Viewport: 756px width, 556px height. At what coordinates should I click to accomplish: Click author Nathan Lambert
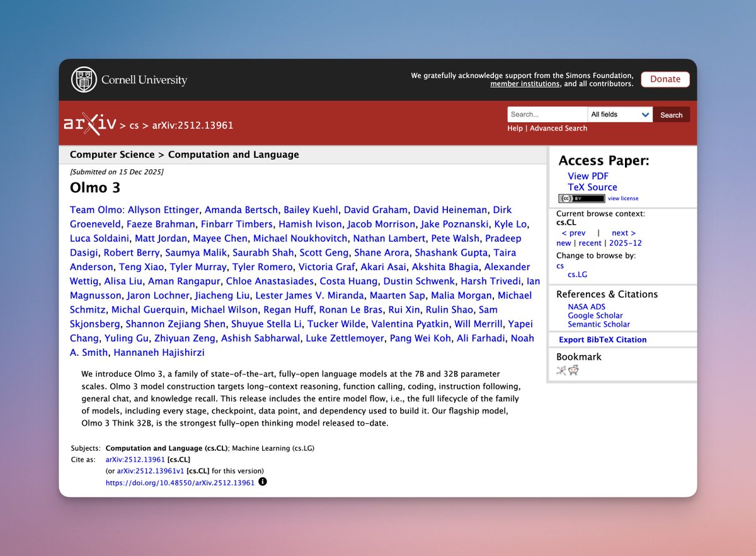389,239
